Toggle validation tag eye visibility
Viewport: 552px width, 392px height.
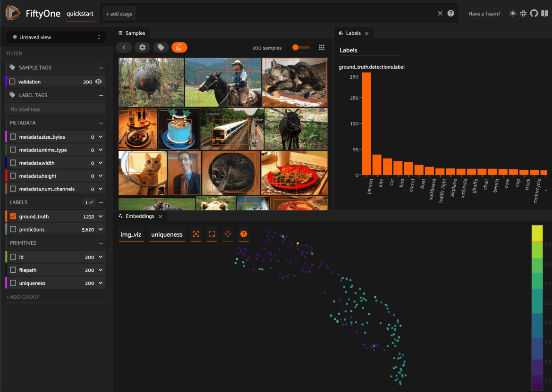point(99,82)
